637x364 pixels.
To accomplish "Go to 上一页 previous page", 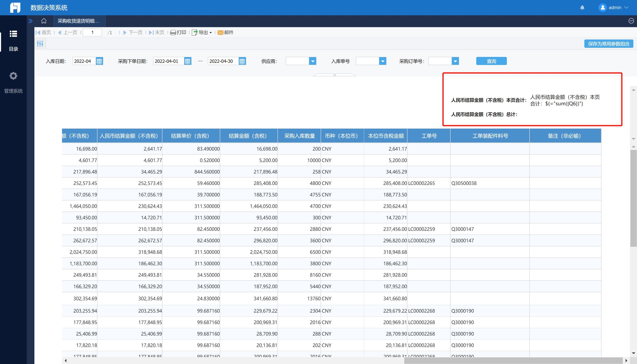I will coord(68,32).
